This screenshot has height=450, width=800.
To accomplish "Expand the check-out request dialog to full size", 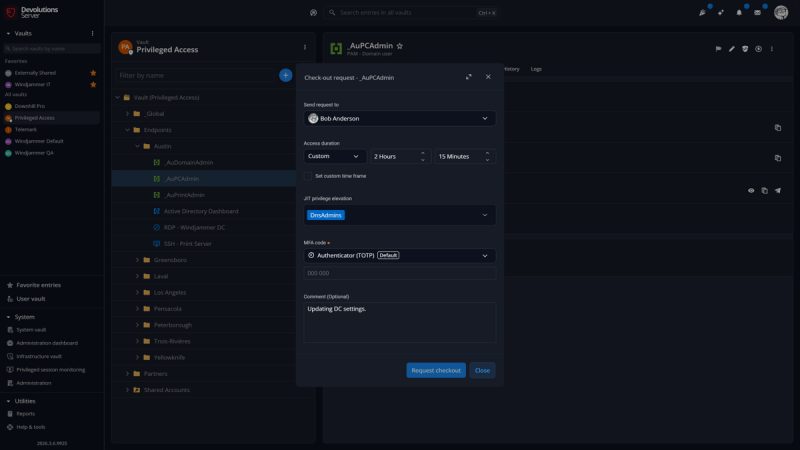I will [468, 77].
